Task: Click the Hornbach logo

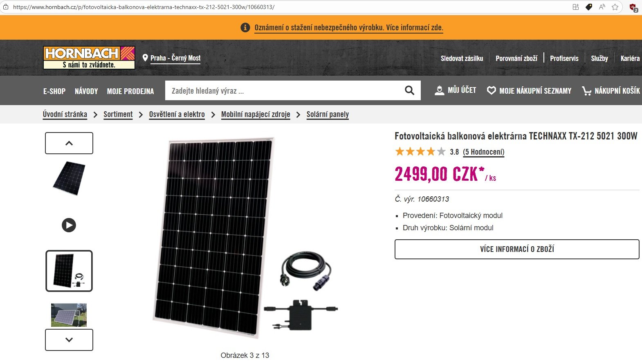Action: point(89,58)
